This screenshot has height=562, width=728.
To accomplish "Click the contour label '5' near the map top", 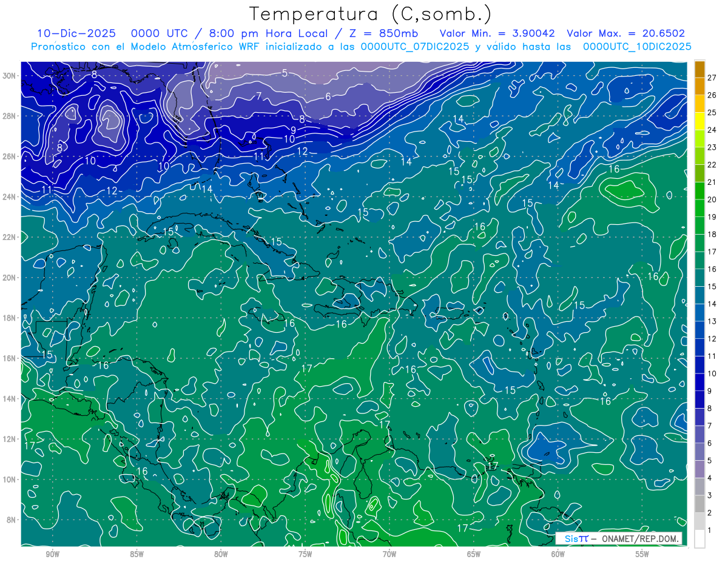I will [285, 73].
